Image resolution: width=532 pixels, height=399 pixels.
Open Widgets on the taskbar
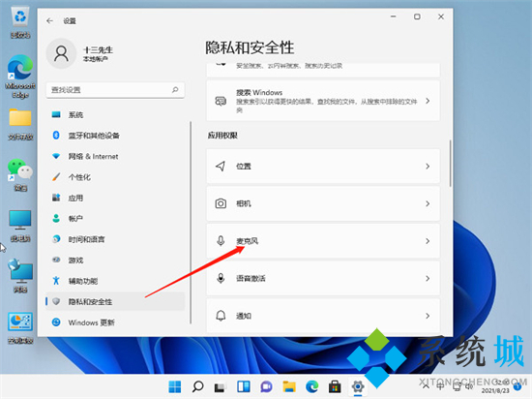click(x=244, y=386)
